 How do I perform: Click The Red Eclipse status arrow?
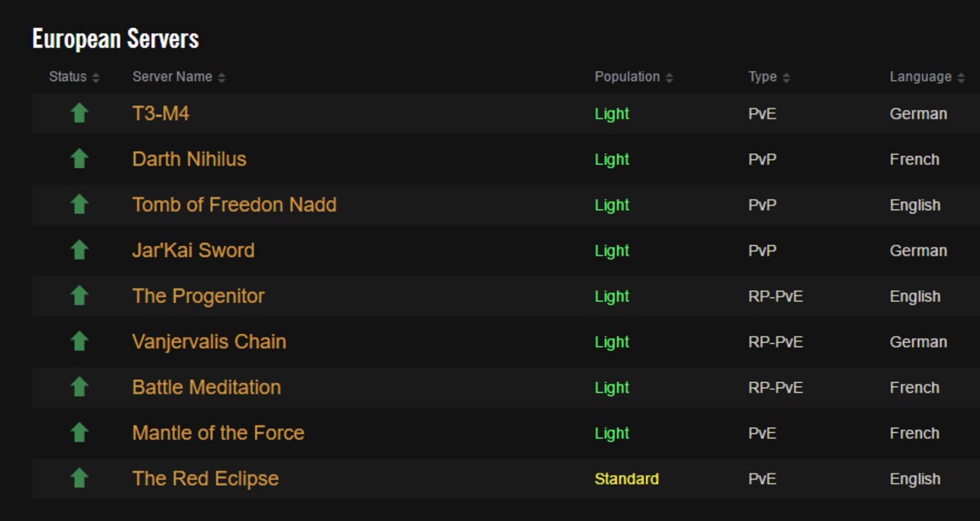click(x=79, y=479)
